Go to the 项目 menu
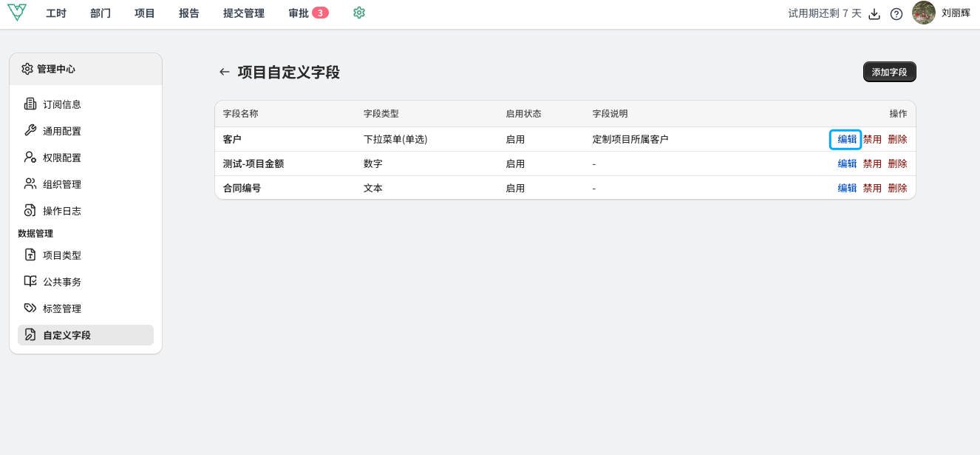Image resolution: width=980 pixels, height=455 pixels. [145, 13]
